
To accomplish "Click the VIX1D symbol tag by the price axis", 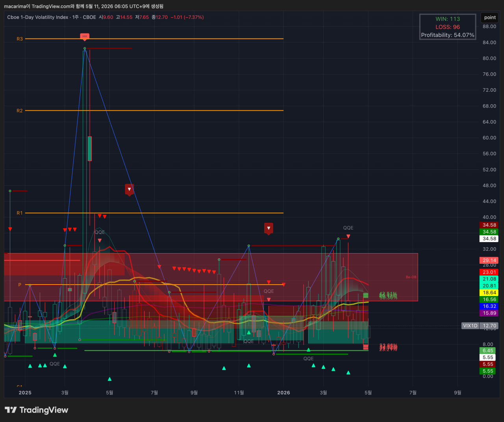I will point(470,326).
